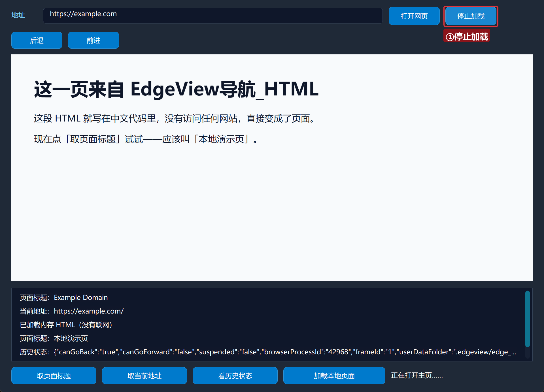Stop loading with 停止加载 button

coord(471,16)
